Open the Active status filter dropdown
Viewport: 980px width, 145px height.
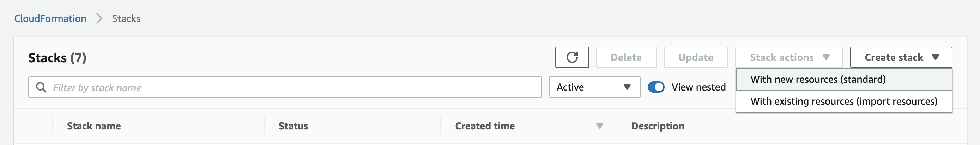[594, 87]
